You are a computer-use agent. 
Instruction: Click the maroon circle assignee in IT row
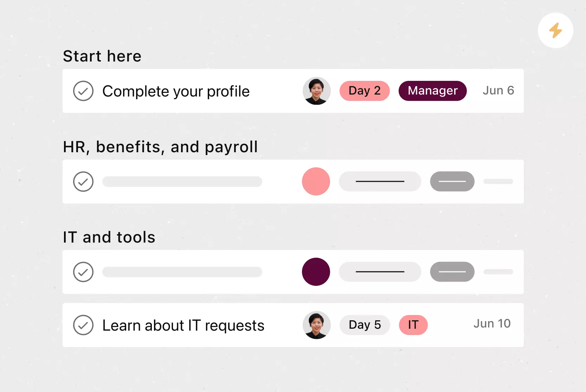pyautogui.click(x=316, y=272)
